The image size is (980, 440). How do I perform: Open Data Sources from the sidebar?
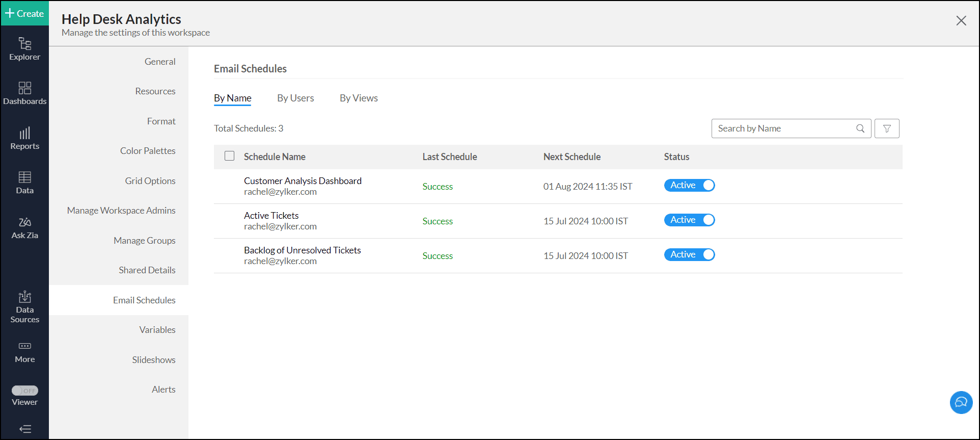click(24, 307)
